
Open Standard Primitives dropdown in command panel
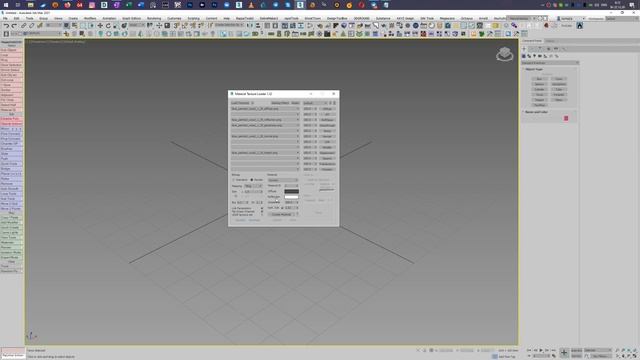550,63
